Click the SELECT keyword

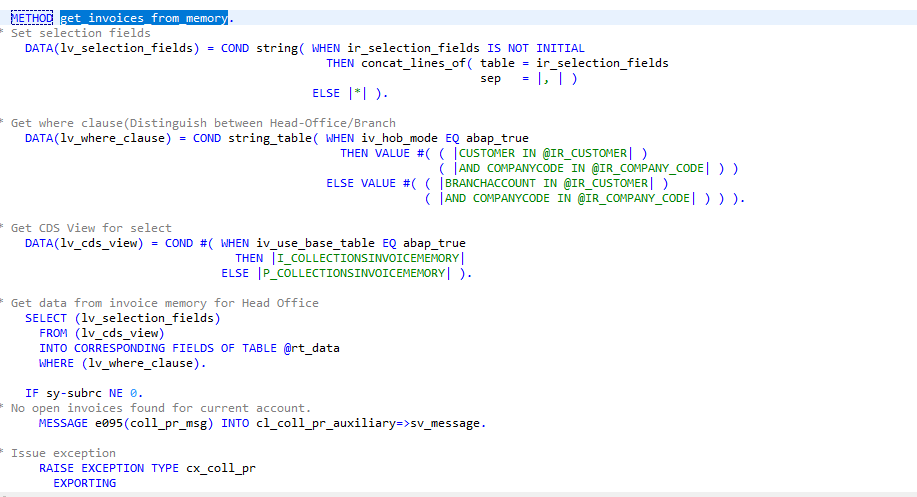pyautogui.click(x=46, y=318)
